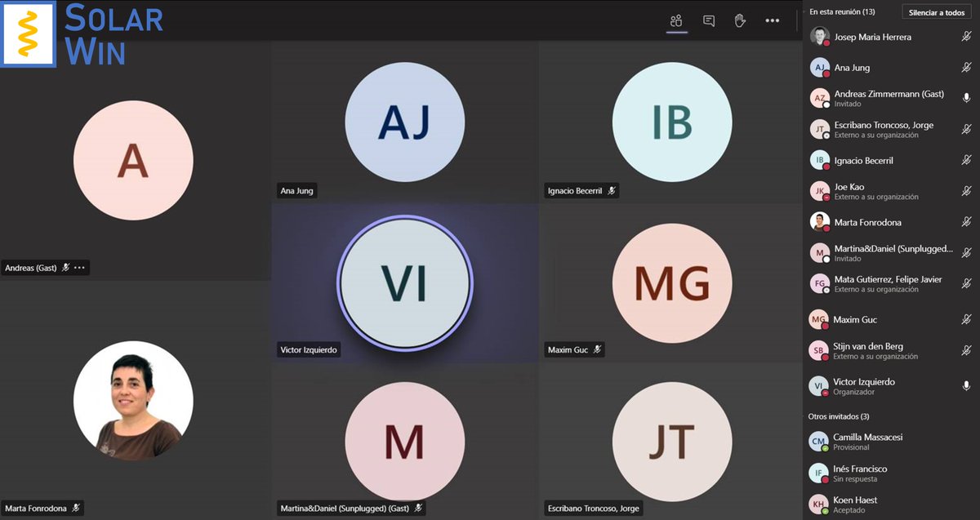This screenshot has width=980, height=520.
Task: Select Marta Fonrodona's photo tile
Action: (133, 401)
